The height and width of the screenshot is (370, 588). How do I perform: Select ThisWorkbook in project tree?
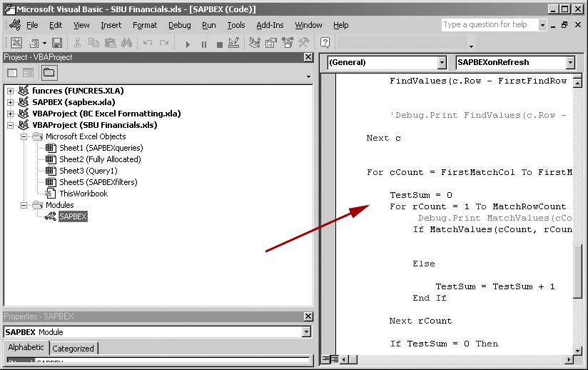(x=83, y=194)
